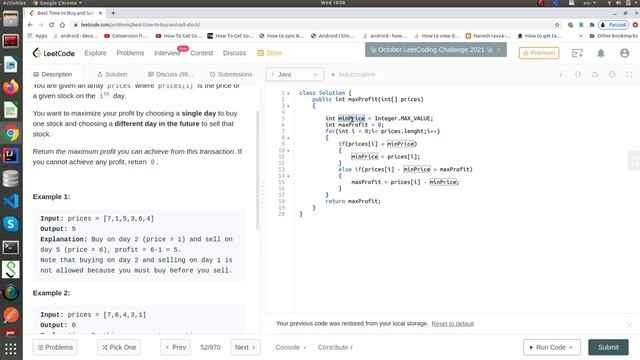This screenshot has height=360, width=640.
Task: Open the Store nav item
Action: click(270, 53)
